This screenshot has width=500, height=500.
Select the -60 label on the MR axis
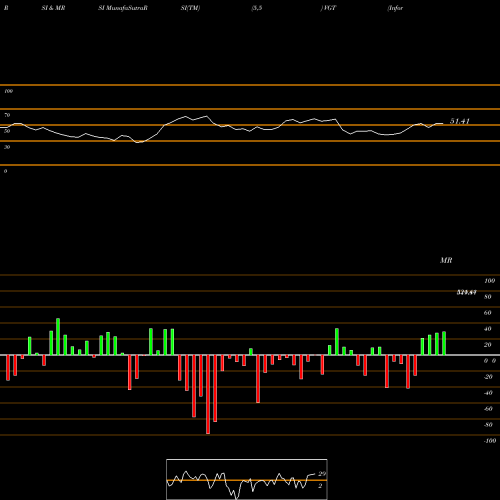[x=488, y=409]
